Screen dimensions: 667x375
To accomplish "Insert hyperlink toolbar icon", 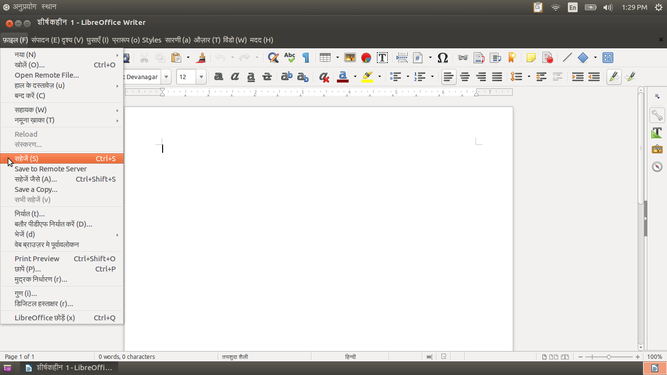I will [x=463, y=57].
